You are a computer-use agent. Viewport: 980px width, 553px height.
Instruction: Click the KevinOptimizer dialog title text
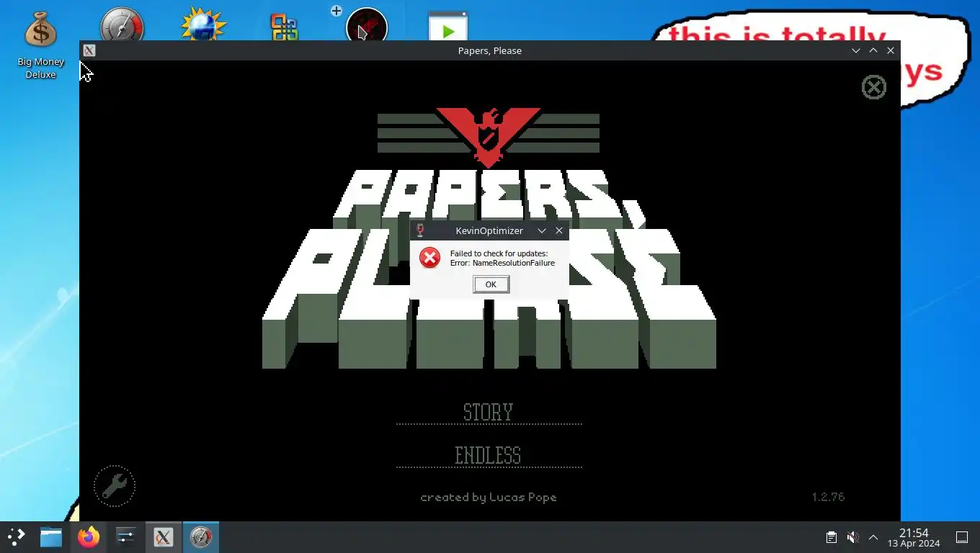click(x=489, y=231)
